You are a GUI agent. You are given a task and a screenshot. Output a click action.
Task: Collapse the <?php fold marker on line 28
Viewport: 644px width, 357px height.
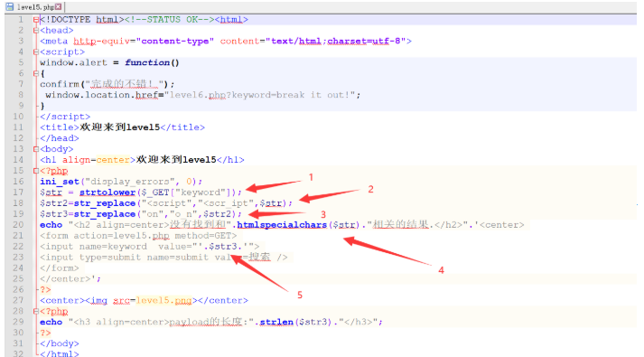[36, 312]
